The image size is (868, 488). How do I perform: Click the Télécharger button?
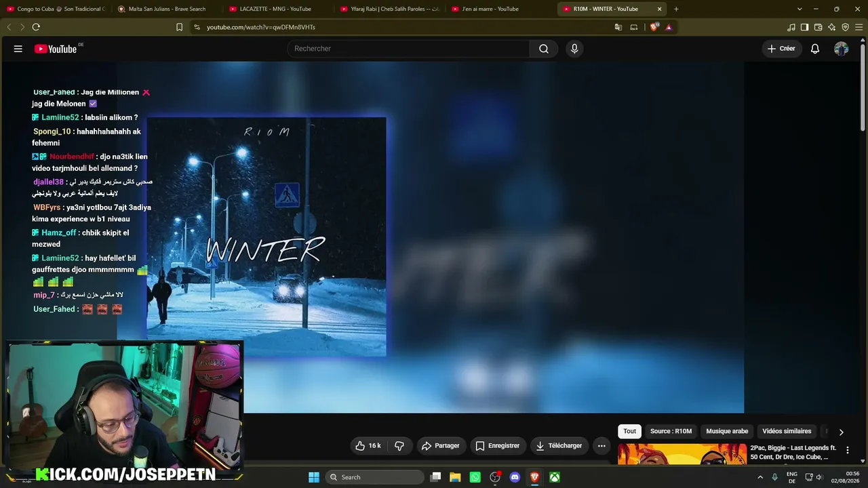pyautogui.click(x=559, y=446)
